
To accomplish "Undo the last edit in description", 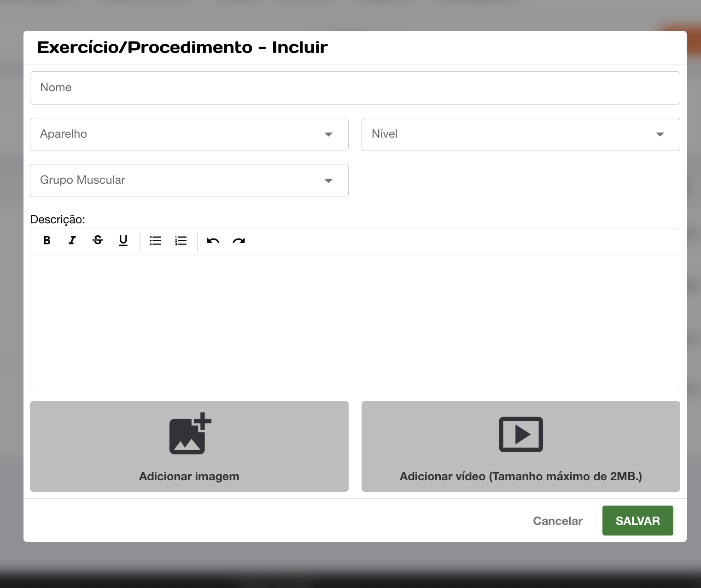I will click(x=213, y=241).
